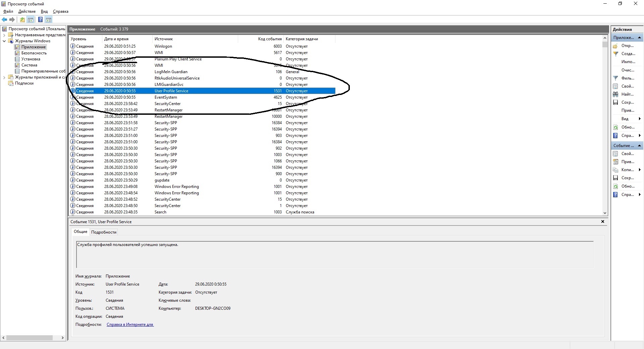644x349 pixels.
Task: Open the Вид submenu arrow in Actions pane
Action: pyautogui.click(x=640, y=119)
